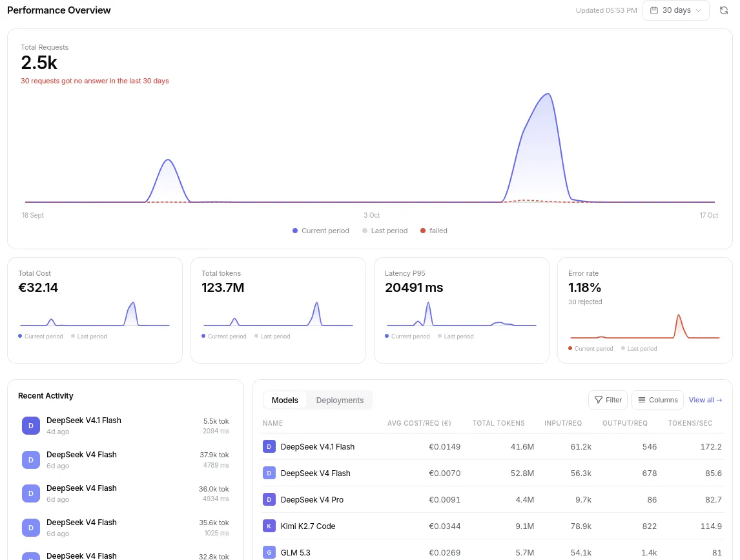Click DeepSeek V4 Flash icon in models table
The width and height of the screenshot is (740, 560).
269,473
